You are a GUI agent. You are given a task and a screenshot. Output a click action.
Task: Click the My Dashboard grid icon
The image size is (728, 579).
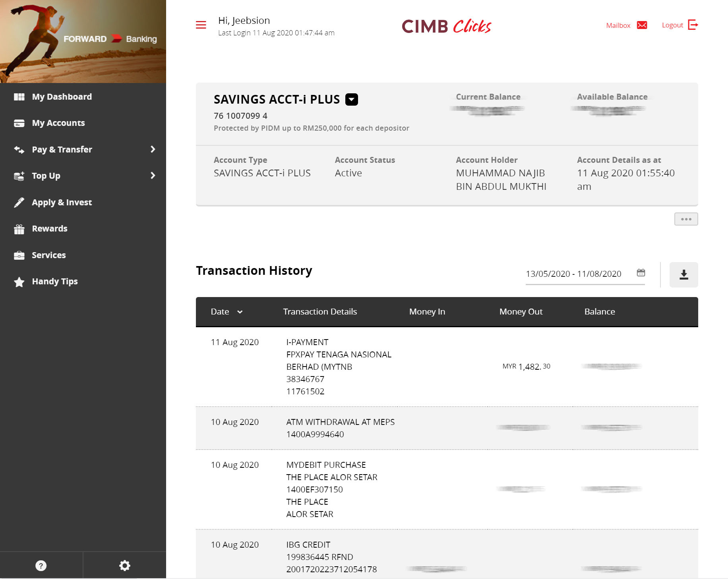click(x=19, y=97)
